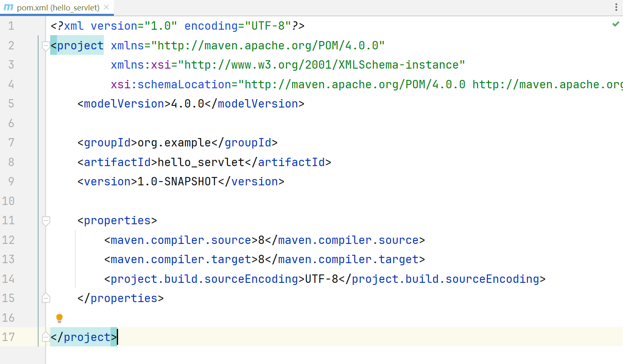This screenshot has width=623, height=364.
Task: Click the UTF-8 sourceEncoding value
Action: click(322, 279)
